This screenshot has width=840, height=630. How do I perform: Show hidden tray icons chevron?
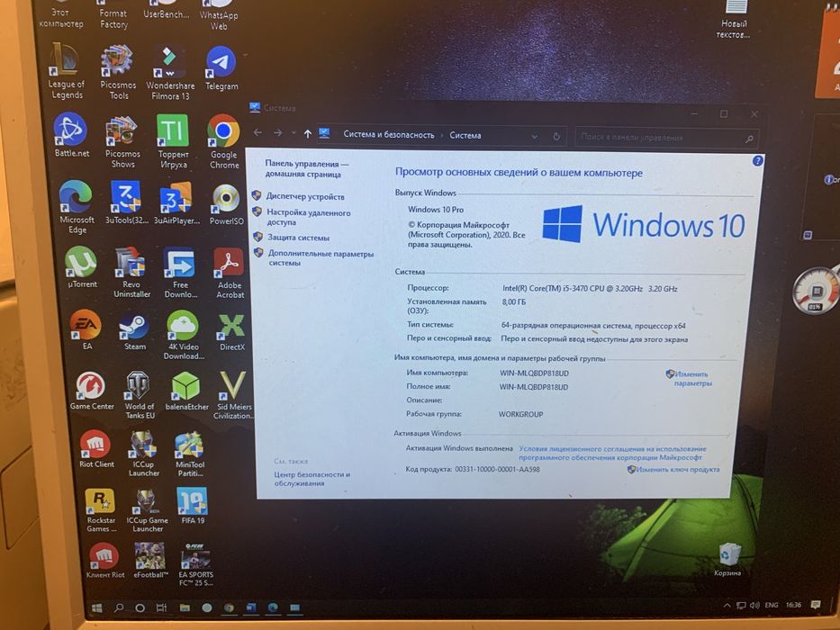tap(727, 606)
